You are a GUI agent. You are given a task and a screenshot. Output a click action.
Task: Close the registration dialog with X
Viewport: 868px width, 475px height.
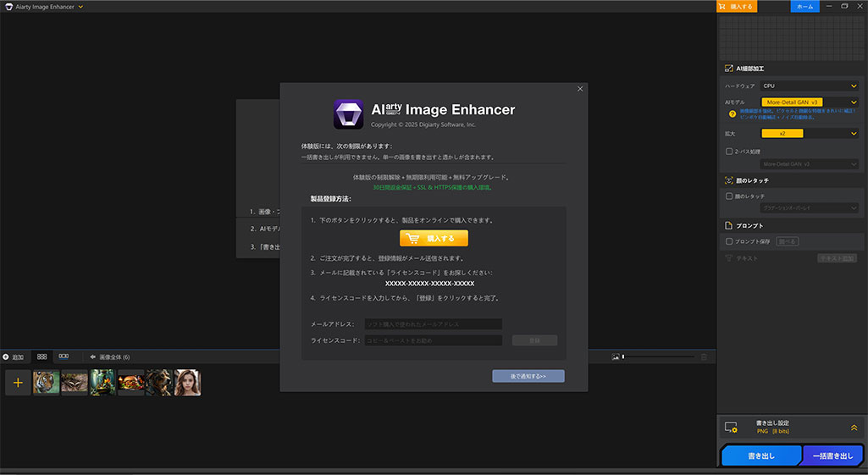coord(579,89)
